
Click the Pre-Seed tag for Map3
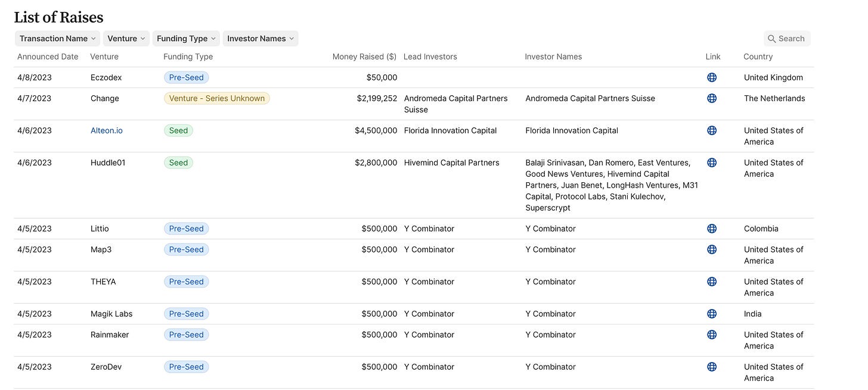pos(187,249)
